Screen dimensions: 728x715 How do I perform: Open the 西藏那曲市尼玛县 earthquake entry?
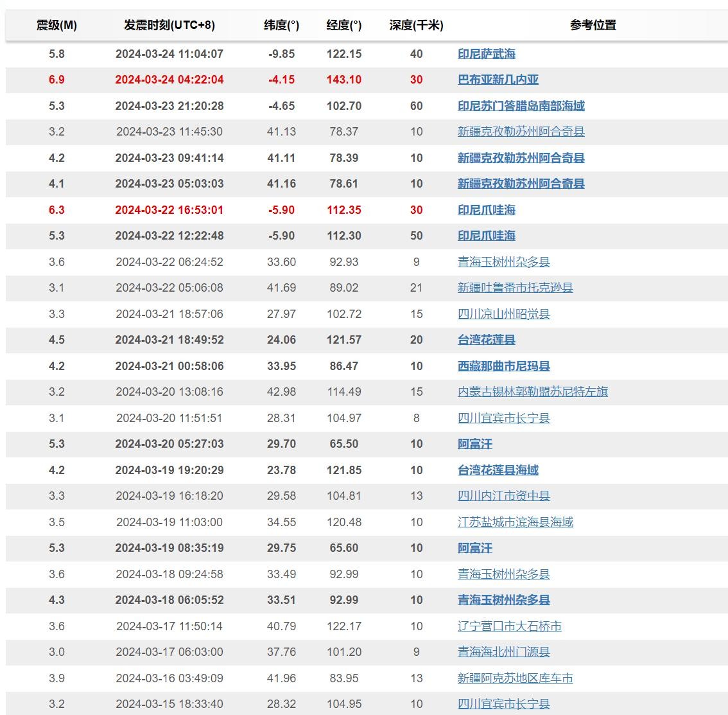pyautogui.click(x=503, y=366)
